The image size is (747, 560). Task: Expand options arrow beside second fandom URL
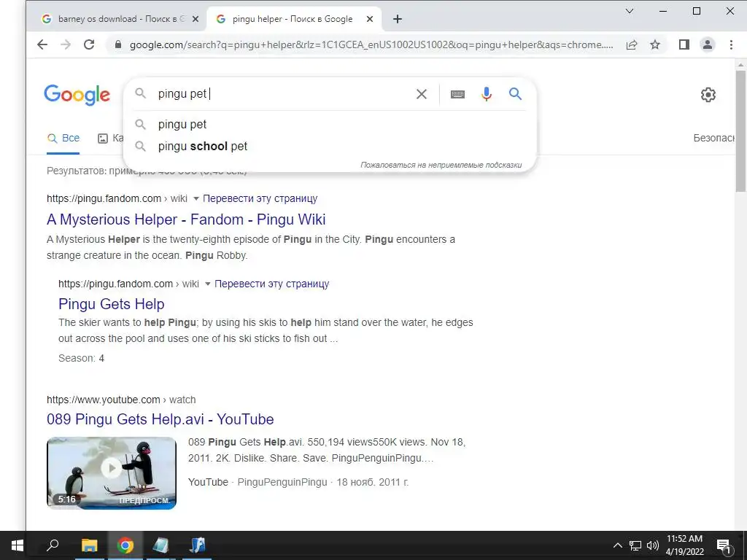coord(207,284)
